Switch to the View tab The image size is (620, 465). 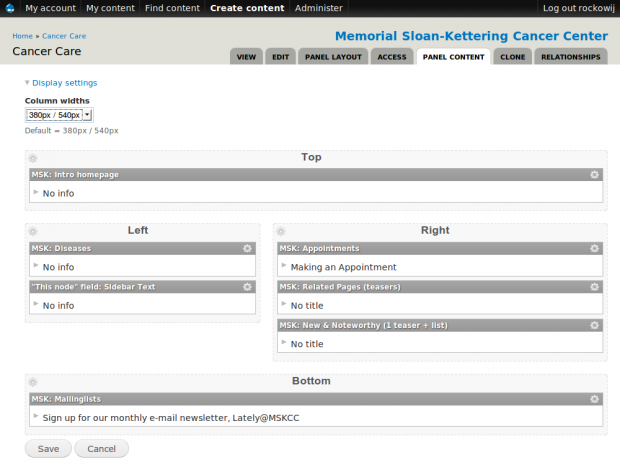point(246,57)
